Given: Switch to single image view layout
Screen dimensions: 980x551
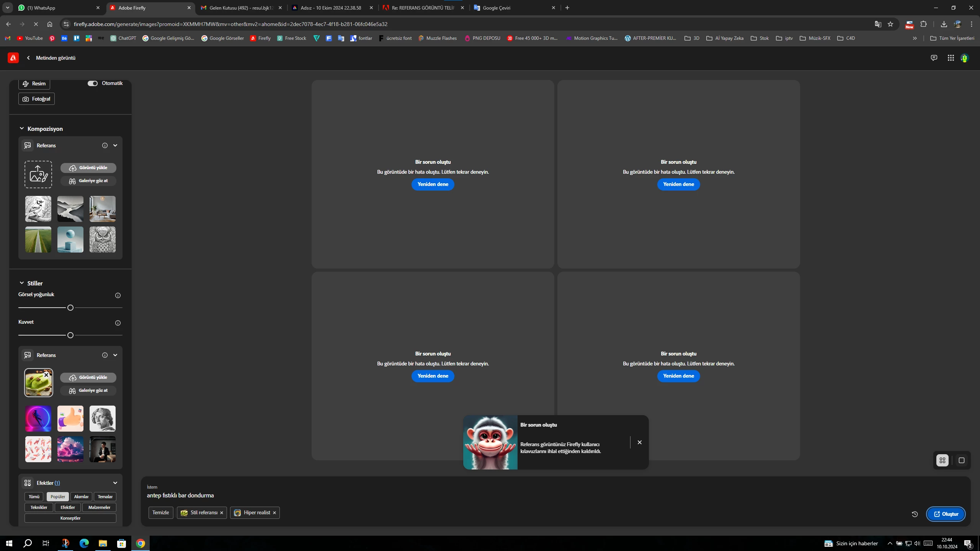Looking at the screenshot, I should click(x=961, y=460).
